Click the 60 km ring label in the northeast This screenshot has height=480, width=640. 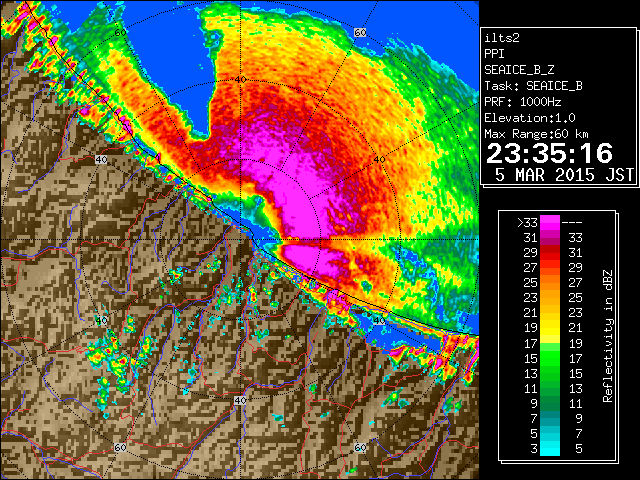(360, 32)
